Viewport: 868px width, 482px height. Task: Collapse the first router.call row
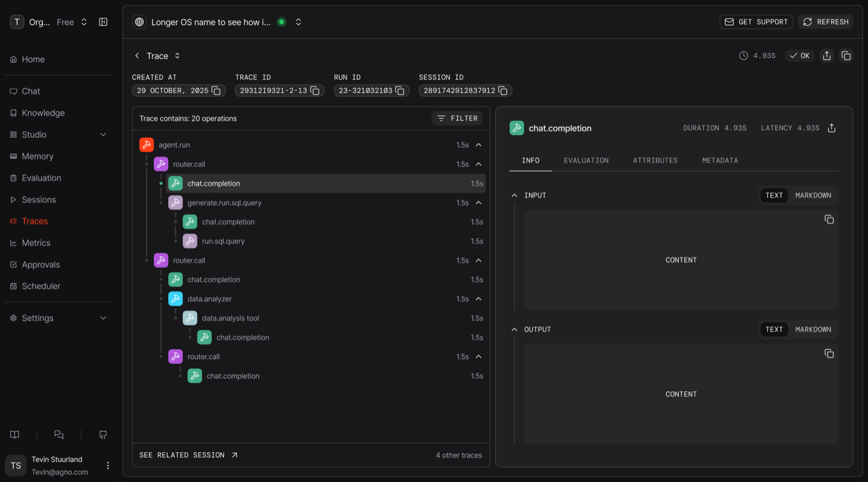point(479,164)
